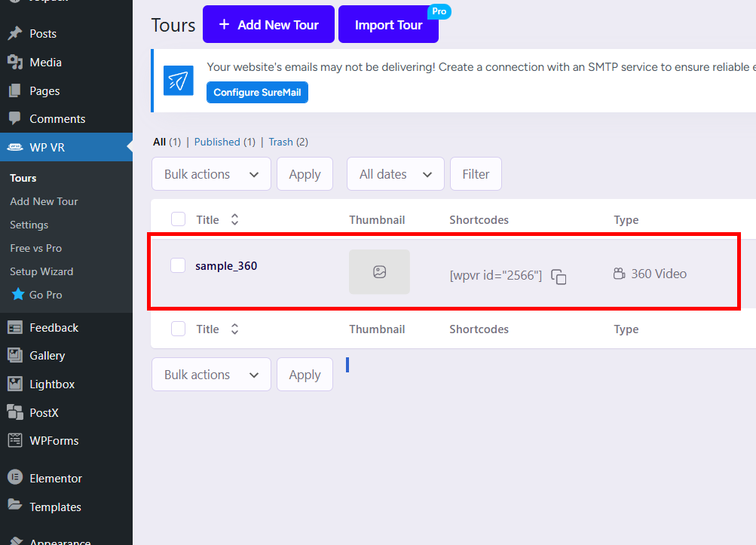Click the WPForms icon in sidebar

(15, 440)
